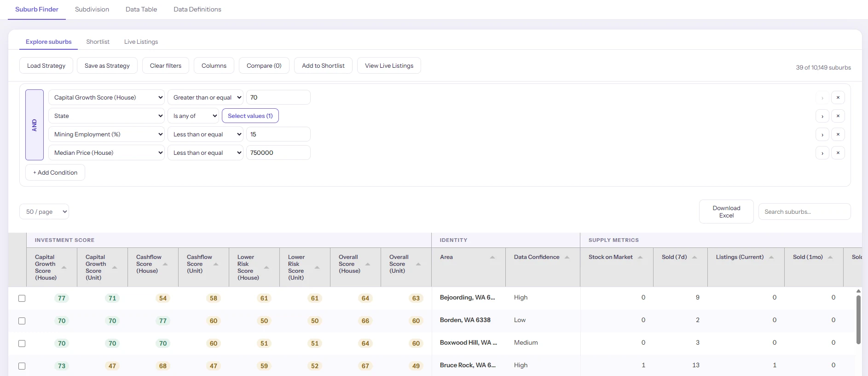Select the Bruce Rock, WA row checkbox
The width and height of the screenshot is (868, 376).
(22, 366)
